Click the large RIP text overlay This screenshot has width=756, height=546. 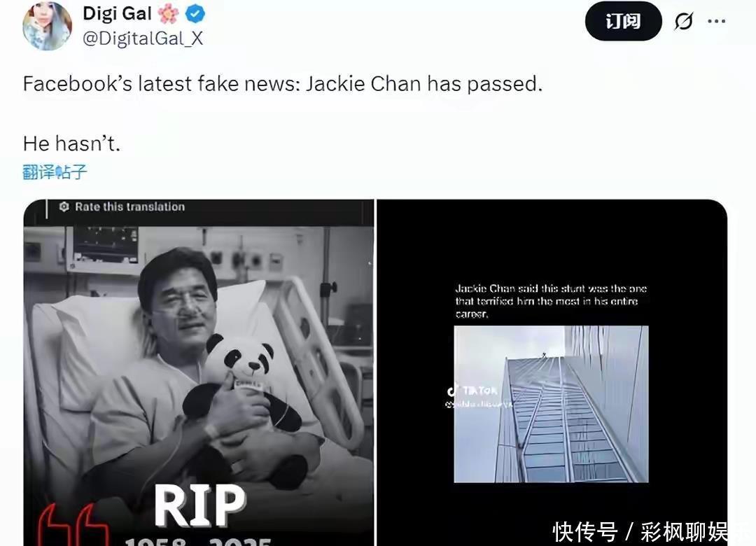[200, 505]
